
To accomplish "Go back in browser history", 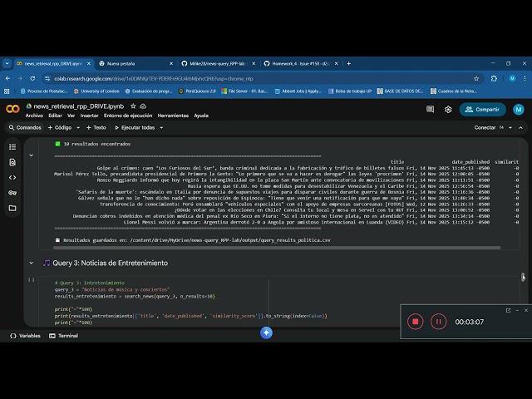I will [7, 78].
